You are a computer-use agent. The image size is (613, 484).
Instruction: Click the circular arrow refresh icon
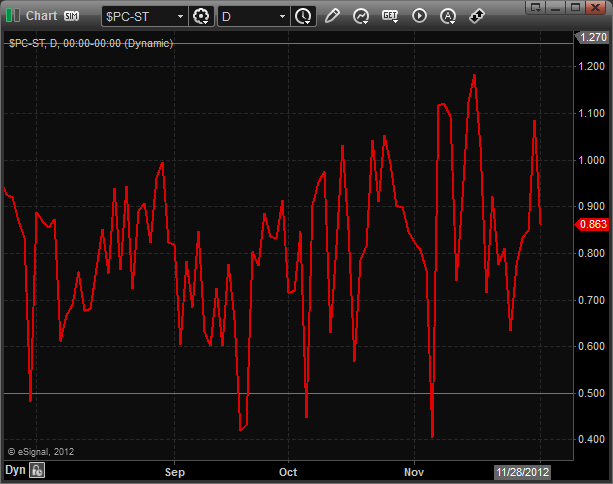361,16
